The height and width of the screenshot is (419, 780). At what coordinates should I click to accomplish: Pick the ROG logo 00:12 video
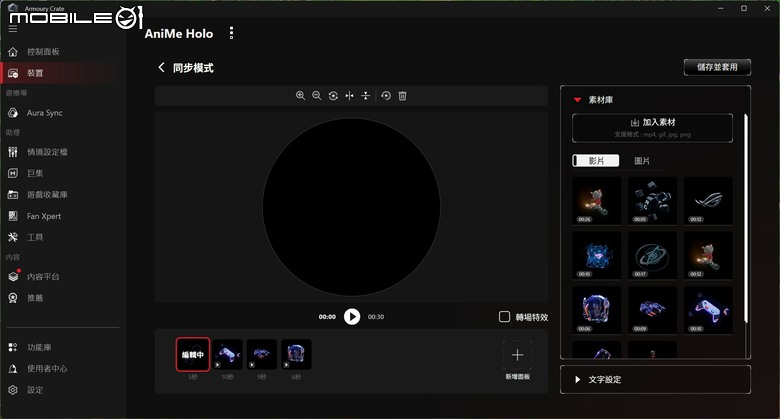(x=708, y=201)
